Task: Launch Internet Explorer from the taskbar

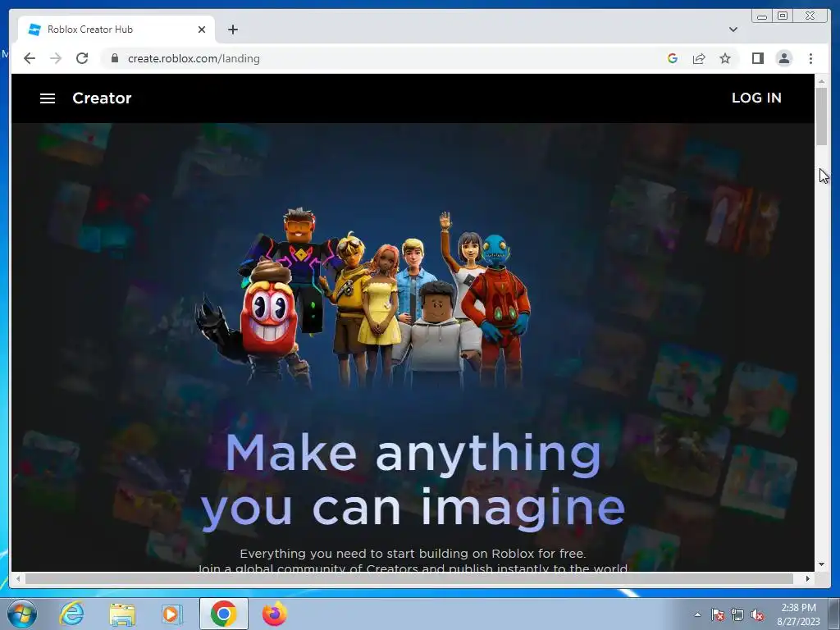Action: pyautogui.click(x=72, y=614)
